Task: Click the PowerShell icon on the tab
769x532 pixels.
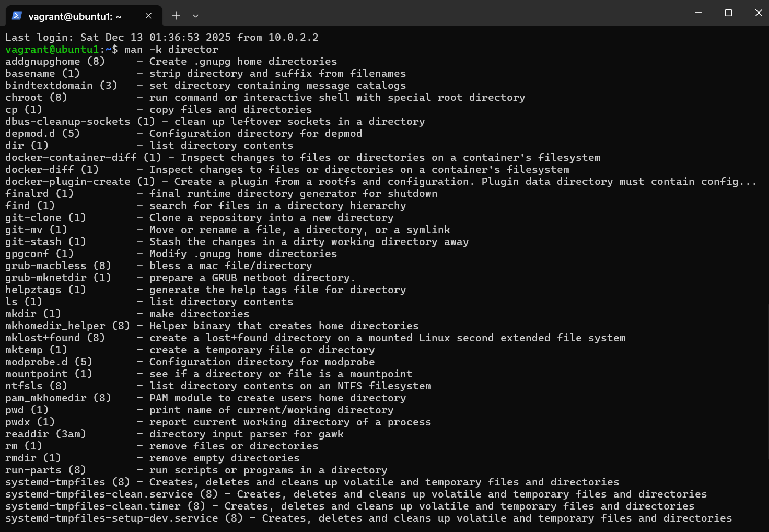Action: 17,16
